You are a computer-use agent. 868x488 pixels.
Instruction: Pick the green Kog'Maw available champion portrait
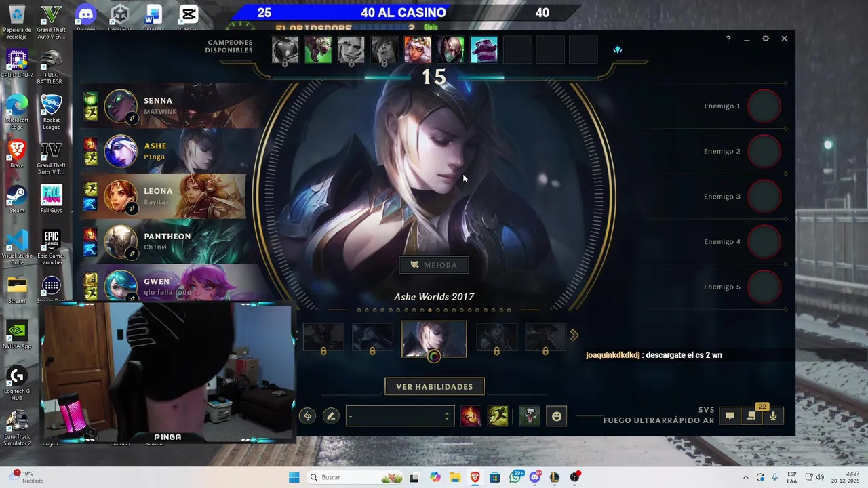(x=318, y=50)
